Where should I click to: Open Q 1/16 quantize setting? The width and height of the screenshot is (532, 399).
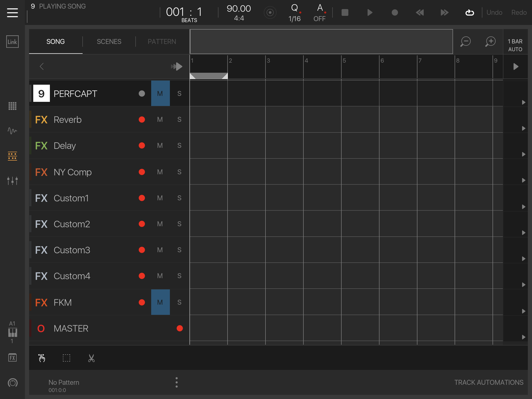coord(295,12)
